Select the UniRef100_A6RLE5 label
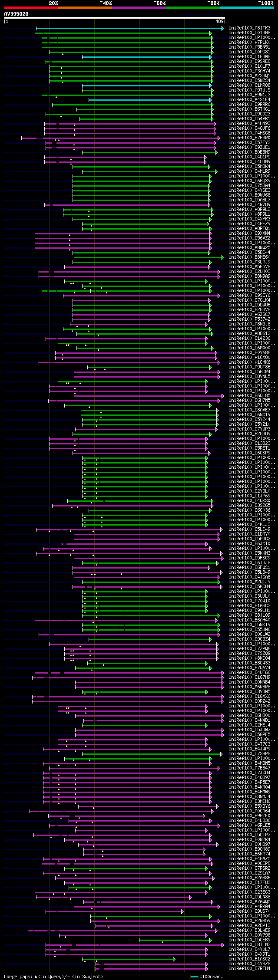 tap(249, 825)
